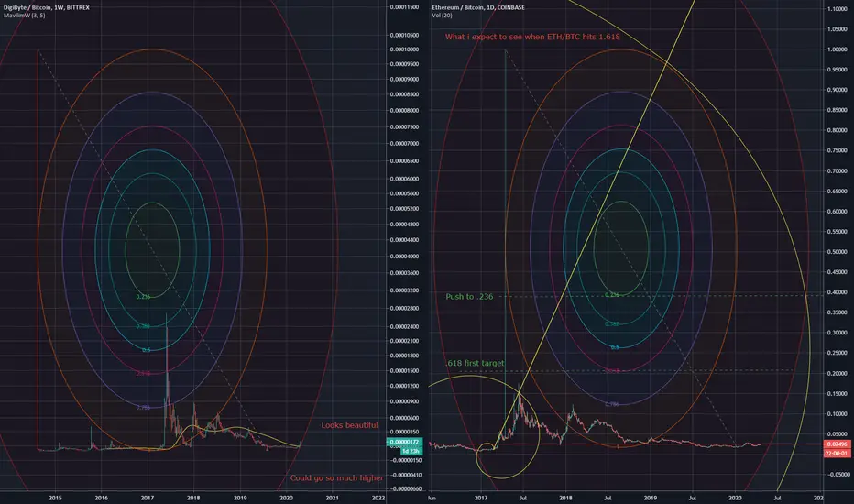854x504 pixels.
Task: Click the 0.00006000 price scale label
Action: [x=405, y=179]
